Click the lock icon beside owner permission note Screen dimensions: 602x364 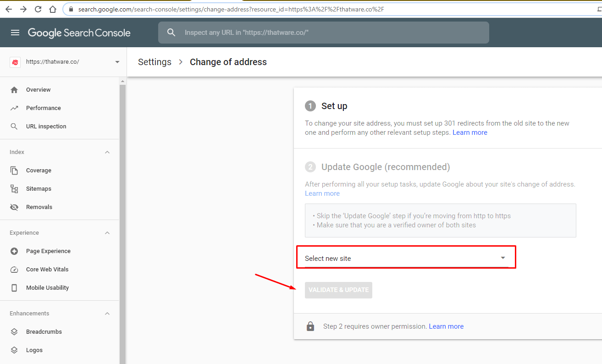[310, 326]
